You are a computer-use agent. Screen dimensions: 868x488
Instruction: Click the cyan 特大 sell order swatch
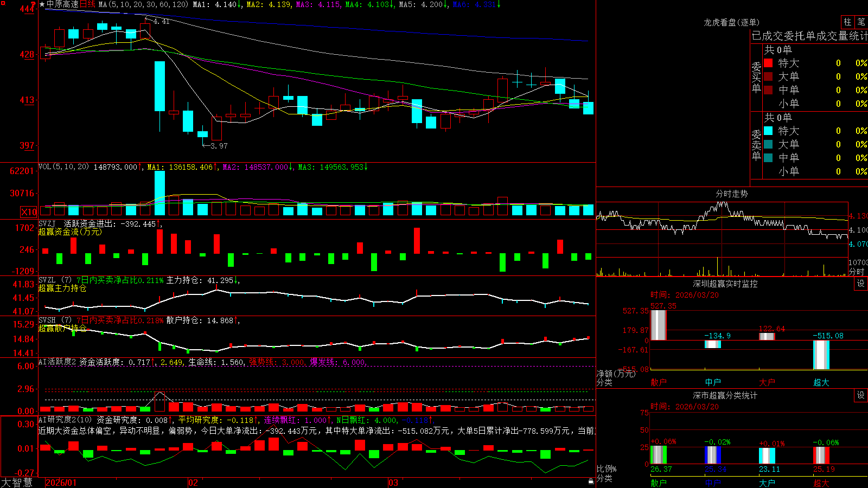pyautogui.click(x=768, y=131)
